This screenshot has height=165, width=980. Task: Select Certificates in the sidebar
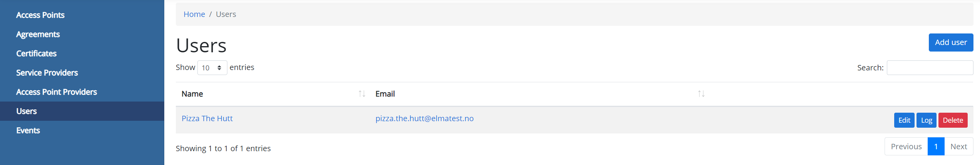point(37,53)
